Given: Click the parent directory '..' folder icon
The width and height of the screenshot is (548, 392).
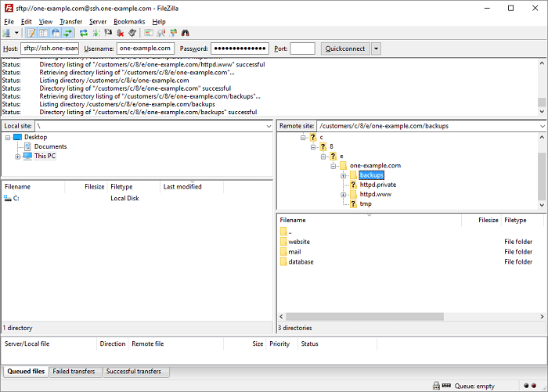Looking at the screenshot, I should pyautogui.click(x=283, y=232).
